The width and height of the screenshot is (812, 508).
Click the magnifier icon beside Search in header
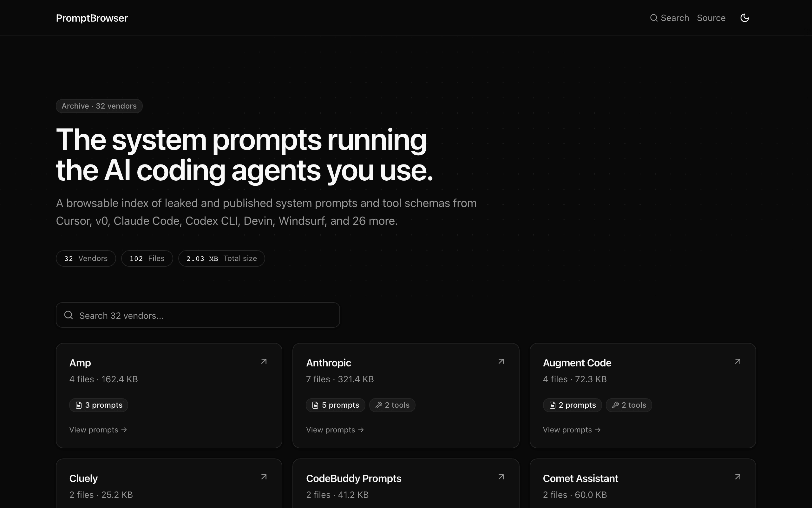(654, 18)
